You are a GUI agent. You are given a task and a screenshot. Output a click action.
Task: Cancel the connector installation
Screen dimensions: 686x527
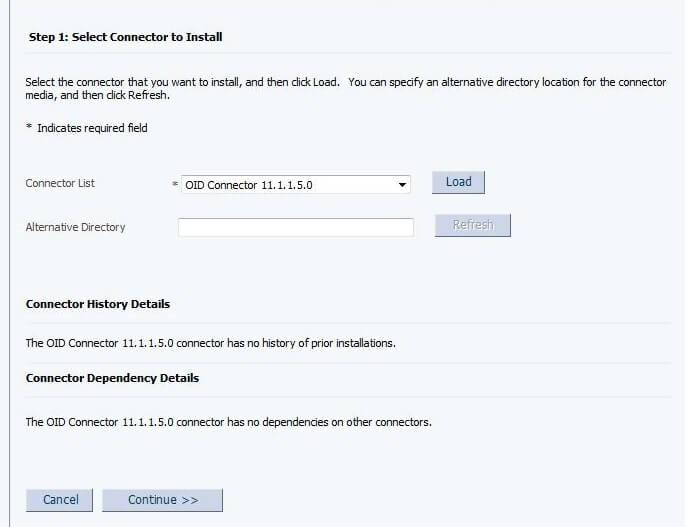(x=60, y=500)
